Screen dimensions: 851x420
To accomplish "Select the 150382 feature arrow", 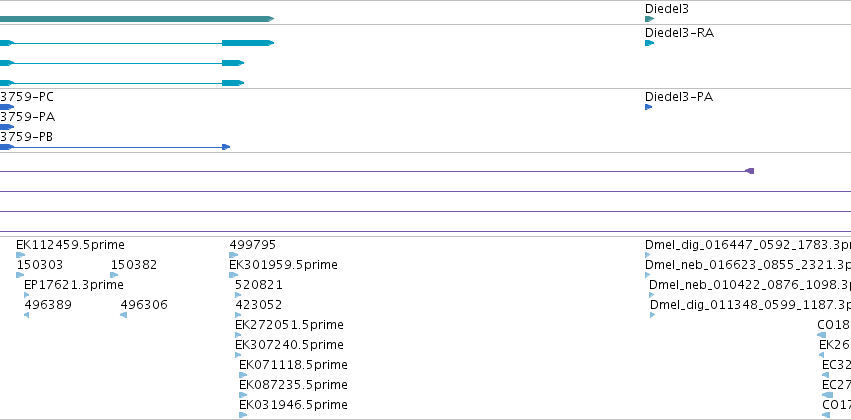I will [x=114, y=275].
